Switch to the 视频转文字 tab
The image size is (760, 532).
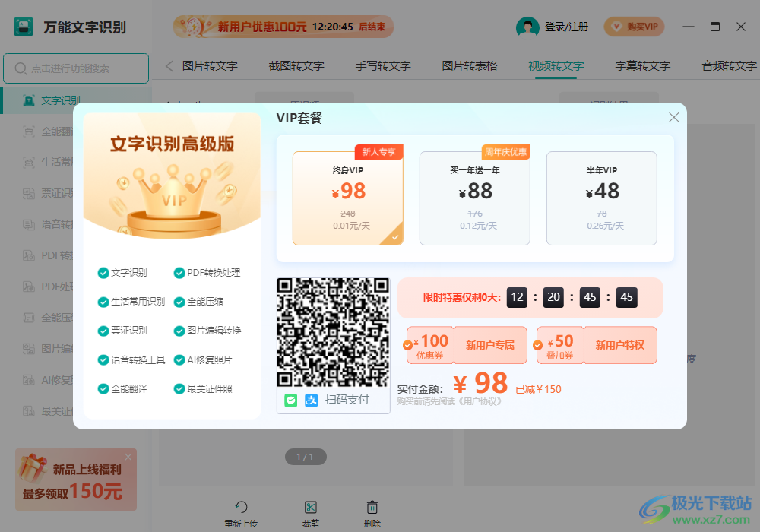click(556, 66)
